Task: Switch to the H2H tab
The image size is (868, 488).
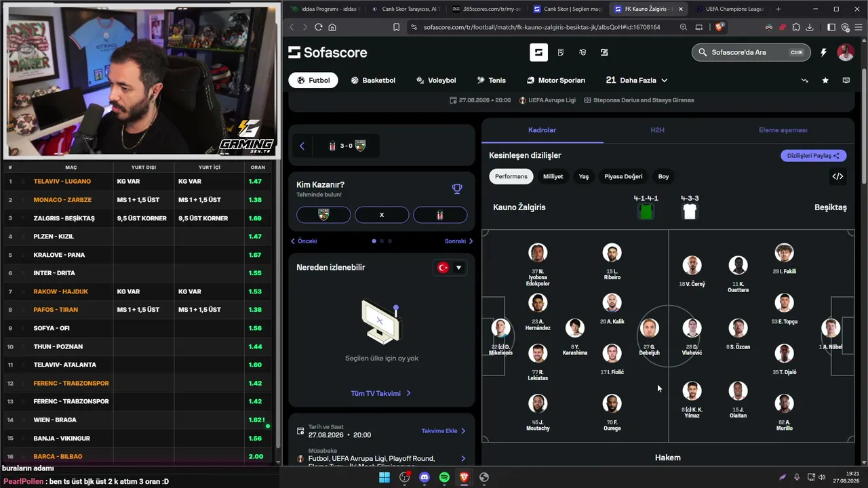Action: (x=657, y=130)
